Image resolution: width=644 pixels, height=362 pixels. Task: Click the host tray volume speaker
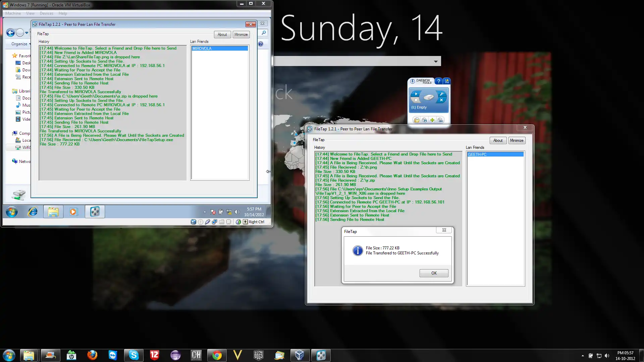coord(607,356)
